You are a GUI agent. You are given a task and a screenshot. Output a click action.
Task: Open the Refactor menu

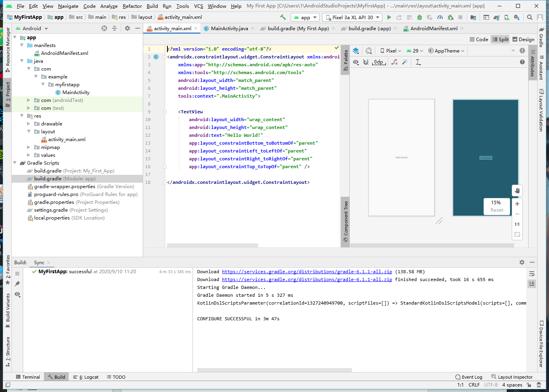point(132,6)
